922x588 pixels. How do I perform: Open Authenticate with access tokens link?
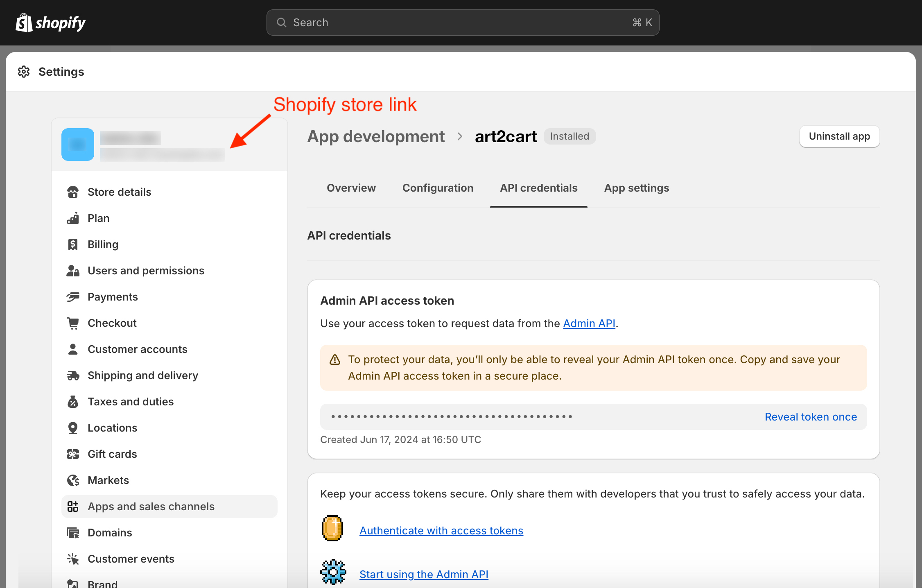pos(441,531)
